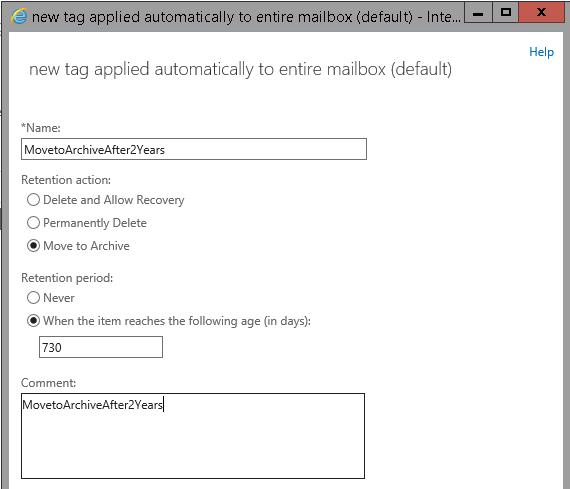The image size is (570, 489).
Task: Minimize the new tag dialog window
Action: (478, 13)
